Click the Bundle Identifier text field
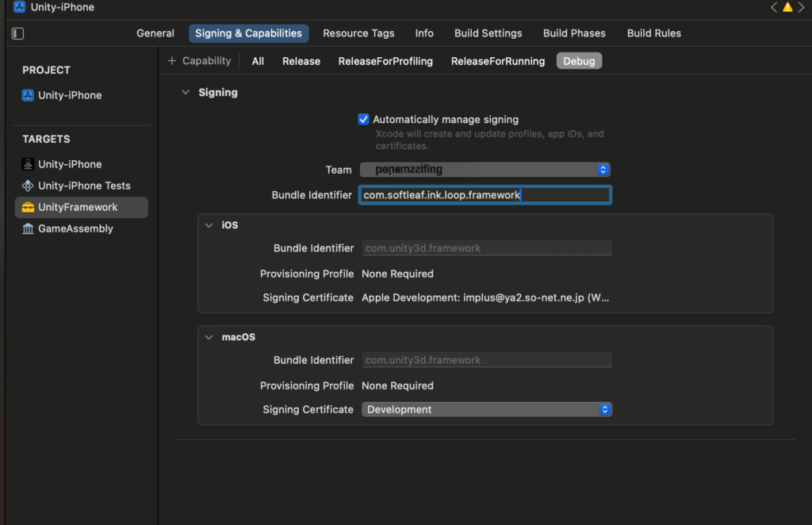The image size is (812, 525). [485, 195]
